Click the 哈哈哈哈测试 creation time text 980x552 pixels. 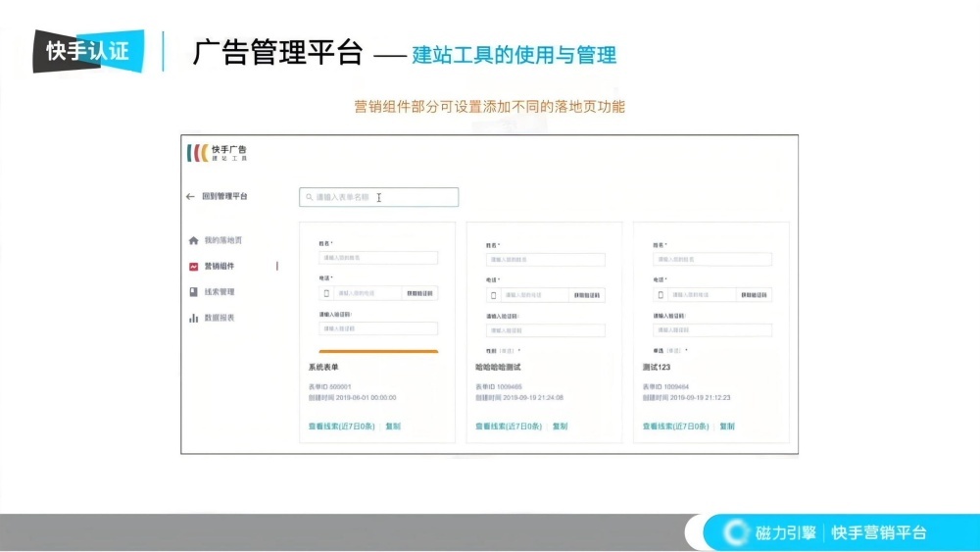click(519, 398)
